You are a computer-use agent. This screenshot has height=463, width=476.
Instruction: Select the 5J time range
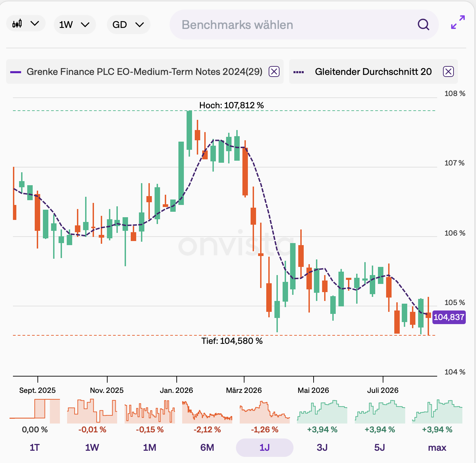pos(380,447)
